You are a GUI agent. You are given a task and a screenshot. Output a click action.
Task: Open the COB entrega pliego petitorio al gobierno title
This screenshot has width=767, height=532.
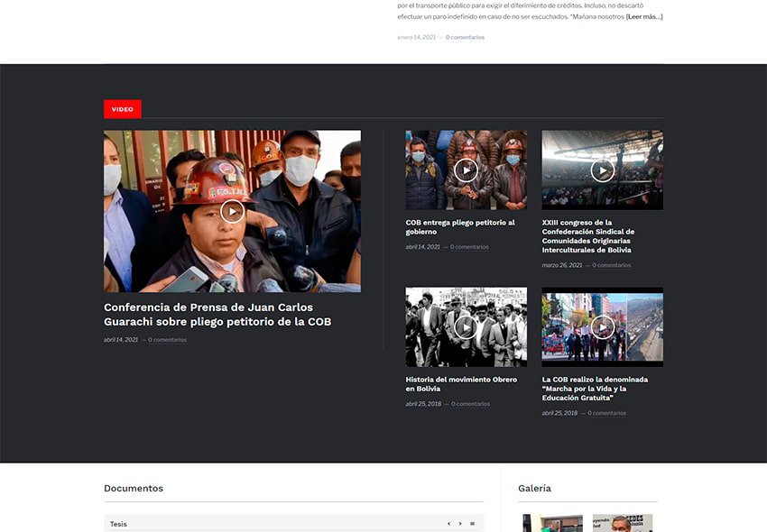(460, 227)
